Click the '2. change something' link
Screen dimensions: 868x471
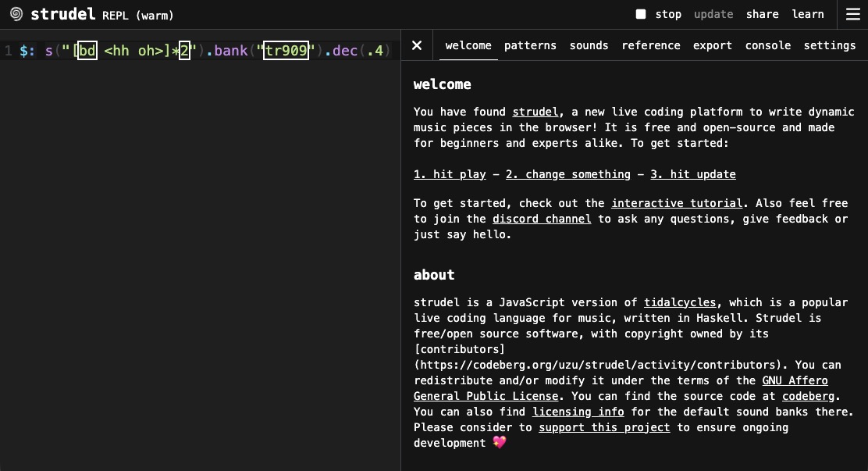click(568, 174)
